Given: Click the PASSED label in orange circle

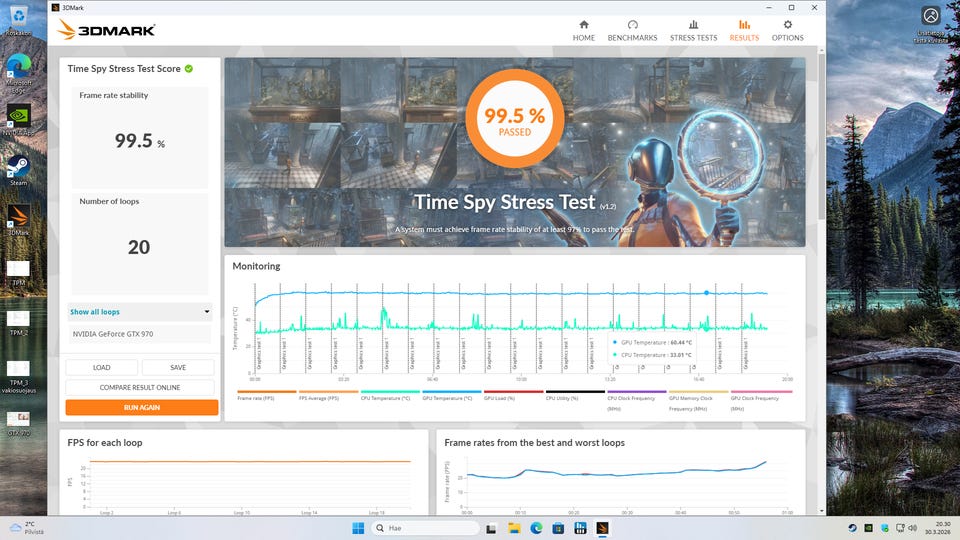Looking at the screenshot, I should (514, 132).
